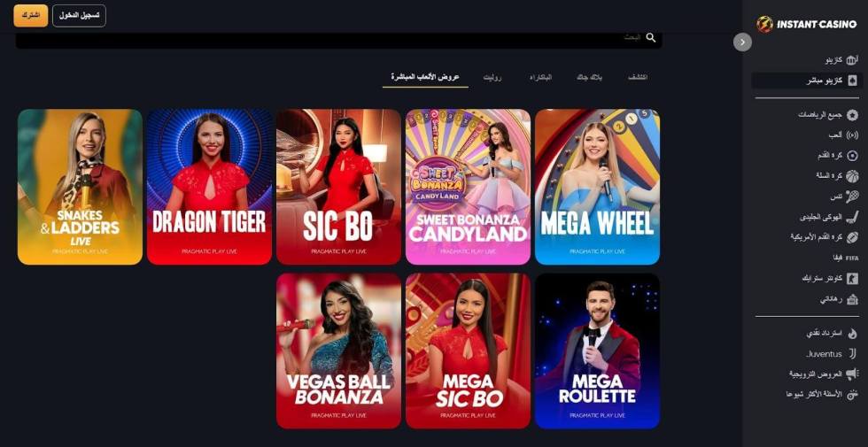Click the orange اشترك signup button
Image resolution: width=868 pixels, height=447 pixels.
coord(30,16)
